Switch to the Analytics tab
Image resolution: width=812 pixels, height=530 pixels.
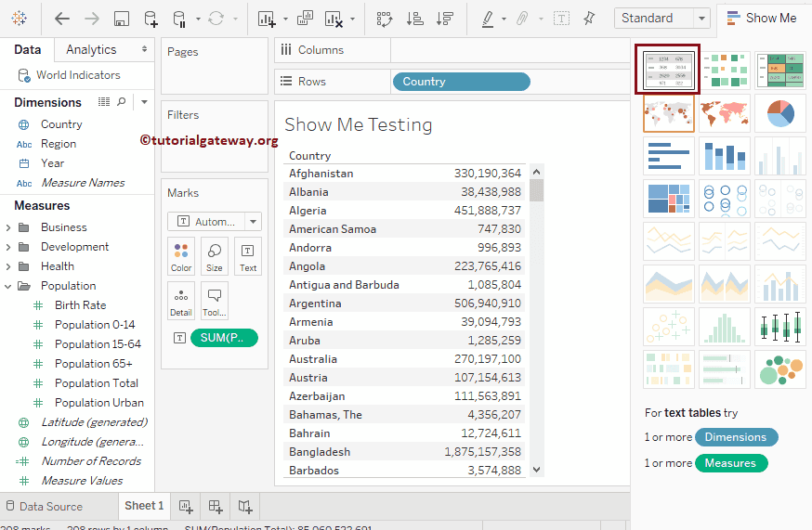[91, 49]
